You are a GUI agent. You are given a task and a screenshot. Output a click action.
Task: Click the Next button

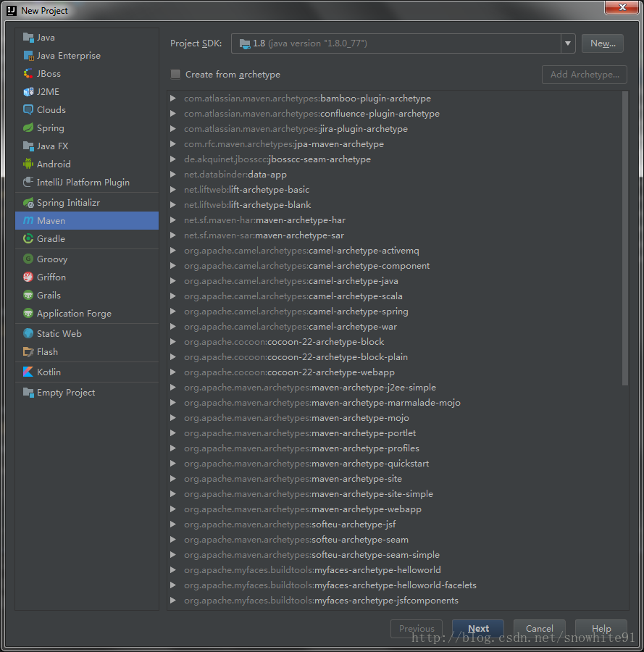[478, 628]
